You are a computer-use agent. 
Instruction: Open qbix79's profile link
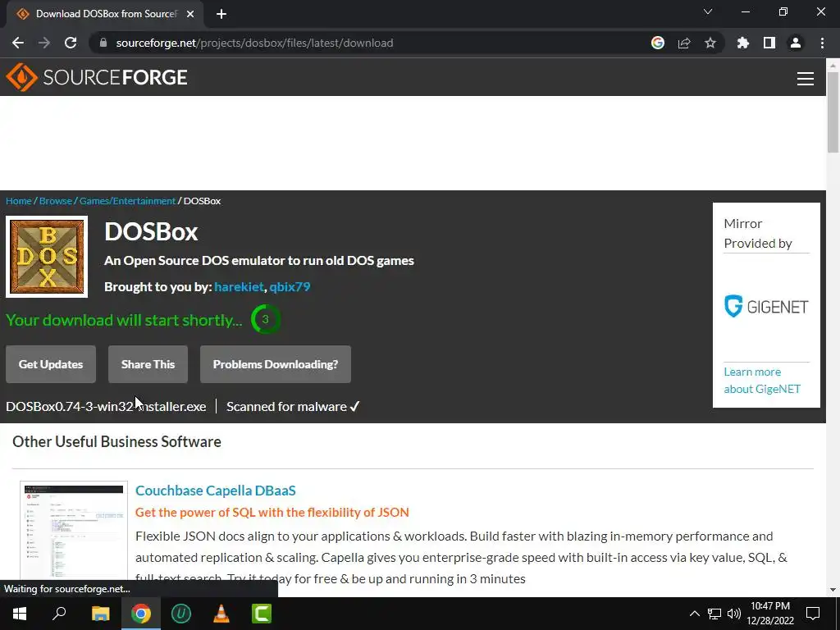click(x=290, y=286)
